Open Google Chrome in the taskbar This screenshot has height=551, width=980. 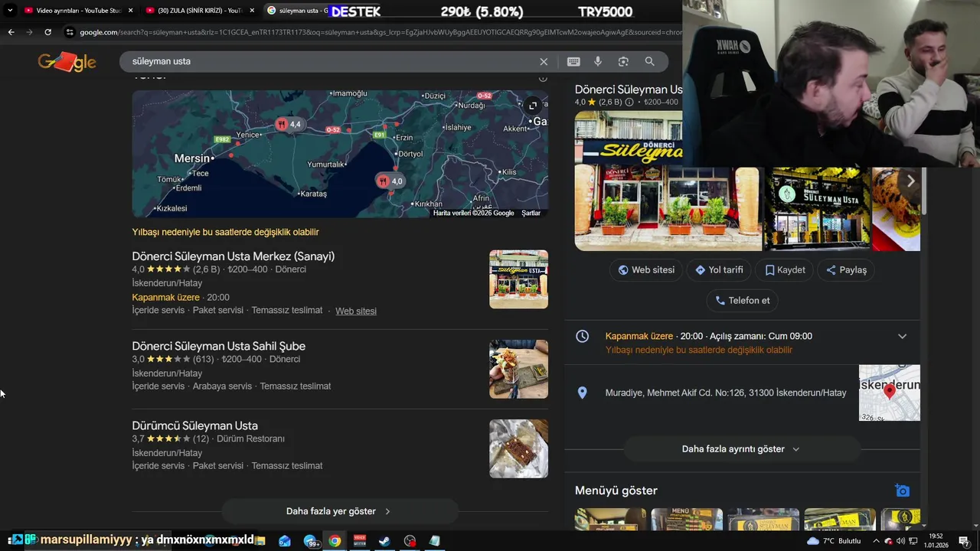pos(335,540)
